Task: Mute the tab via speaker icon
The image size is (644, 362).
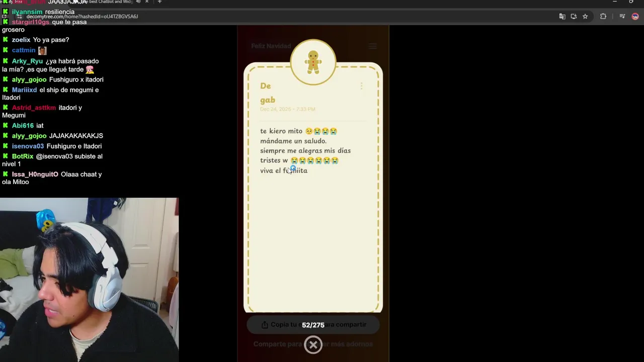Action: pyautogui.click(x=138, y=2)
